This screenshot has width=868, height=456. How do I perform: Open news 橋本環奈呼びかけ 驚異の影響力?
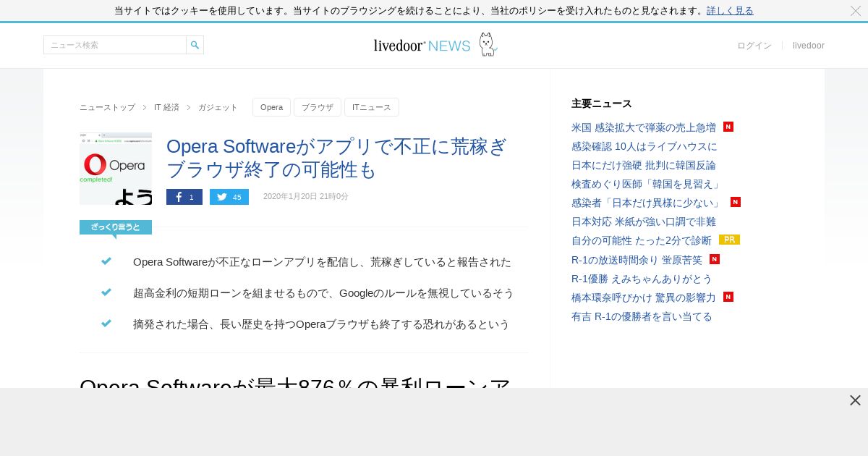coord(644,297)
